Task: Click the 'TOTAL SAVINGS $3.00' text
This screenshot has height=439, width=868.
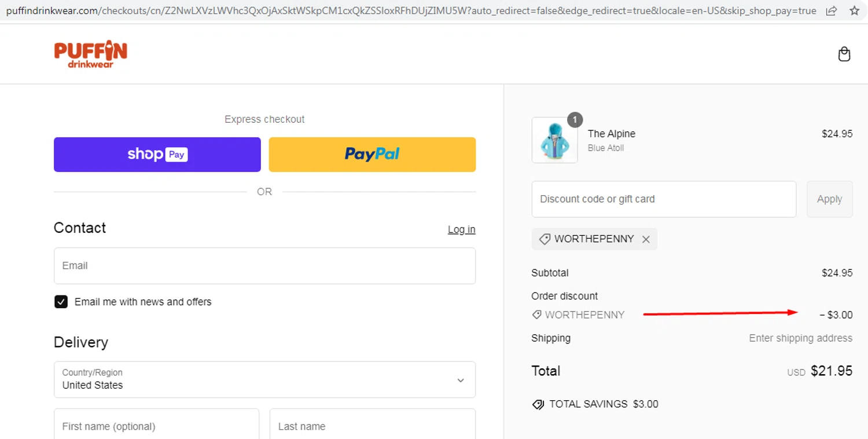Action: tap(604, 404)
